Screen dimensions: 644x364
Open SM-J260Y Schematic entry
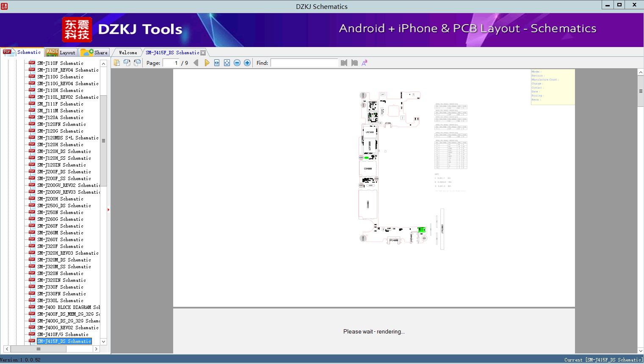(60, 239)
